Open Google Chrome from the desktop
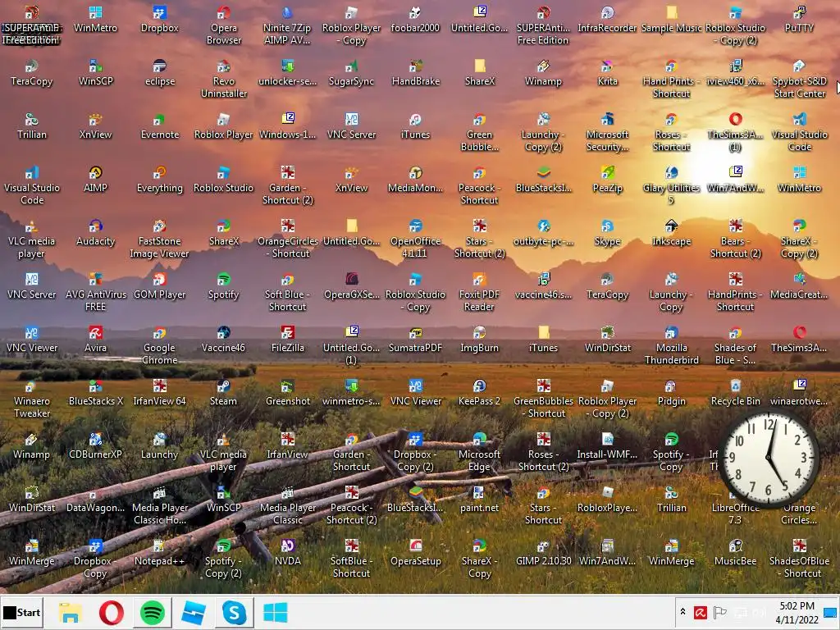 [160, 345]
